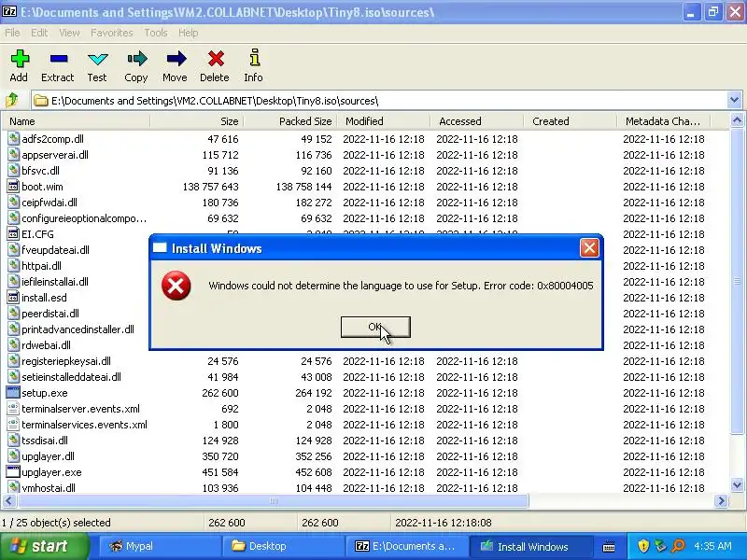Close the Install Windows error dialog
Image resolution: width=747 pixels, height=560 pixels.
click(x=589, y=247)
